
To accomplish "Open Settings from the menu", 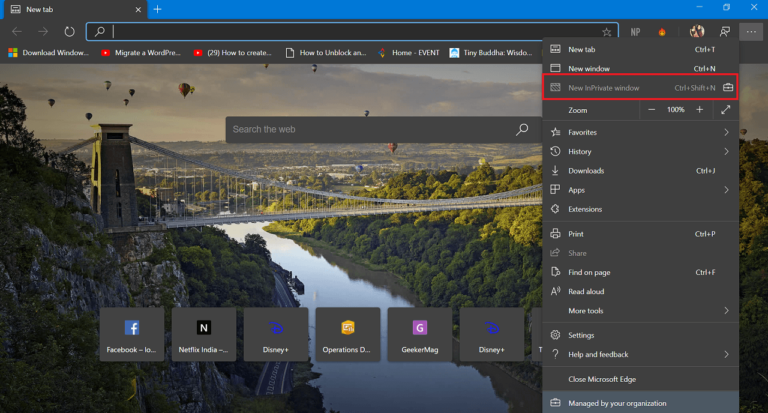I will click(x=640, y=335).
